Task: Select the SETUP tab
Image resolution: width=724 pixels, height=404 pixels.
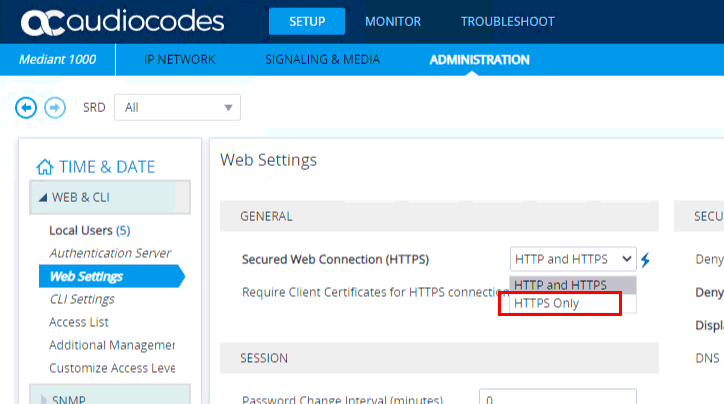Action: 306,22
